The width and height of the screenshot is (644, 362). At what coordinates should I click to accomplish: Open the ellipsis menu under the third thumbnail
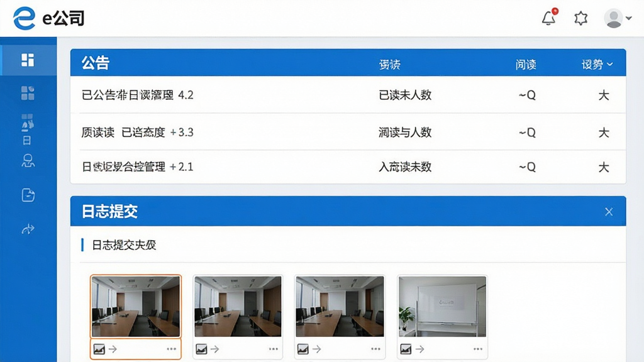375,349
